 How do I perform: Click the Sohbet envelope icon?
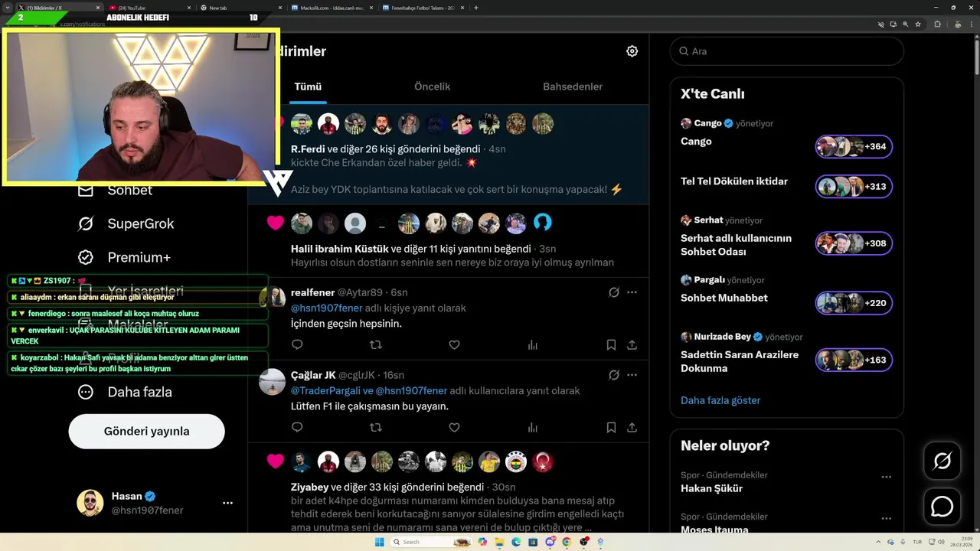pyautogui.click(x=86, y=191)
